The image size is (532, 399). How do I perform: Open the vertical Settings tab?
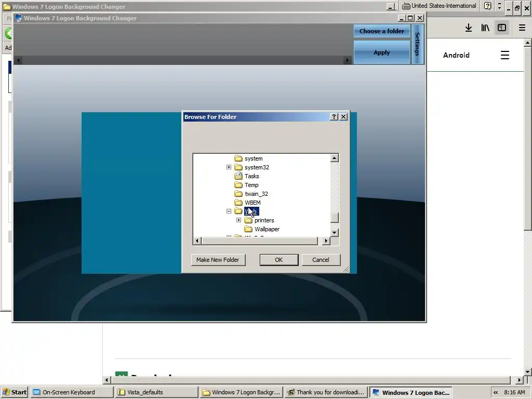(417, 44)
